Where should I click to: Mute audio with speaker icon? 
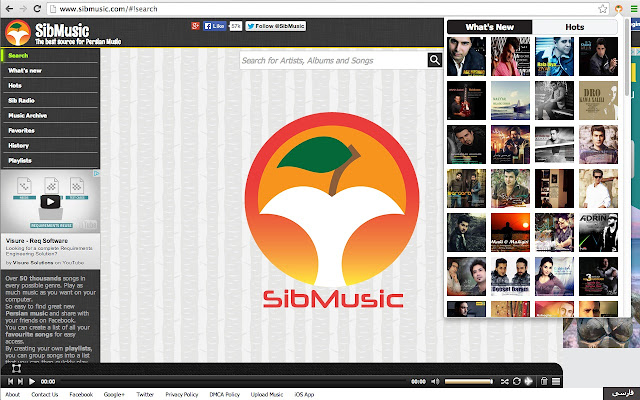tap(435, 381)
